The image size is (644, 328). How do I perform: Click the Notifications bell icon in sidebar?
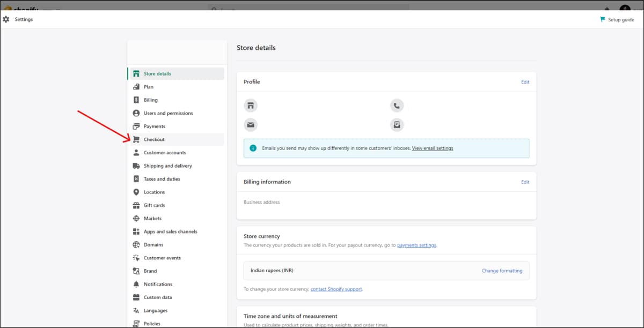136,284
